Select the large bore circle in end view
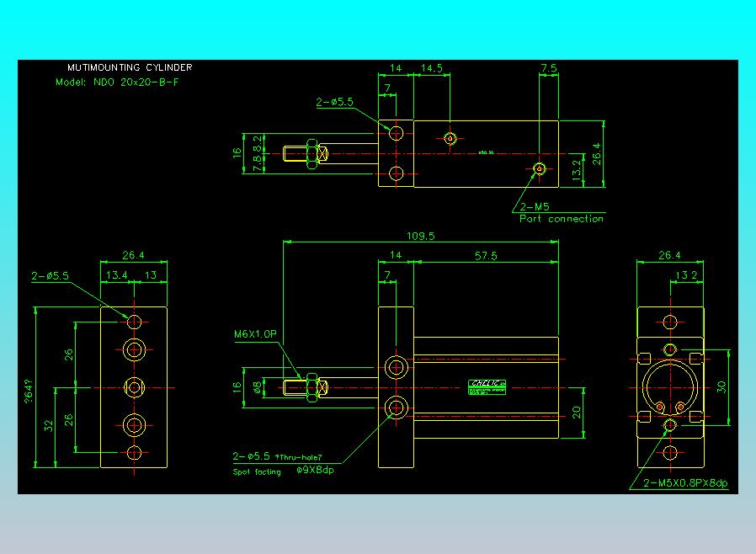Image resolution: width=756 pixels, height=554 pixels. click(x=670, y=387)
